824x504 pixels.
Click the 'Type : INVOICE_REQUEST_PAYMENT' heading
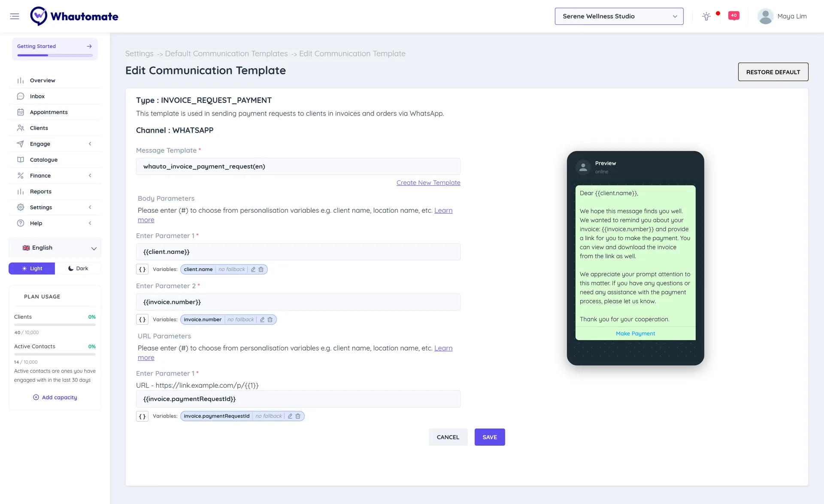(204, 100)
